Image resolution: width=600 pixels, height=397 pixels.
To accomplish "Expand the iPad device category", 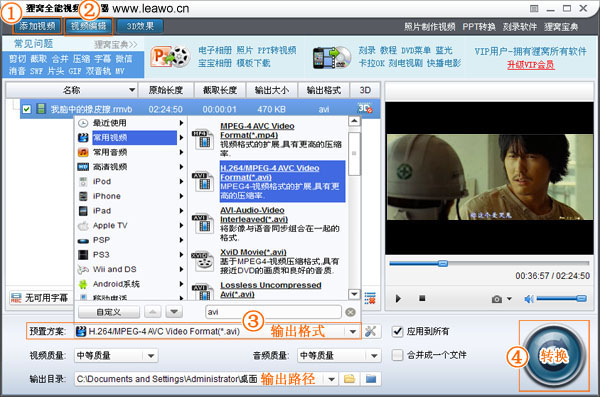I will tap(130, 211).
